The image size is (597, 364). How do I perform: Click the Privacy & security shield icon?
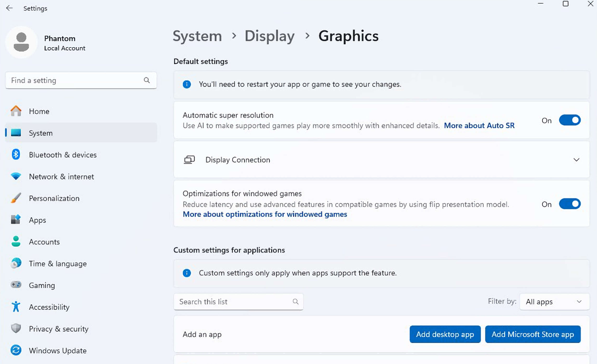click(x=16, y=329)
